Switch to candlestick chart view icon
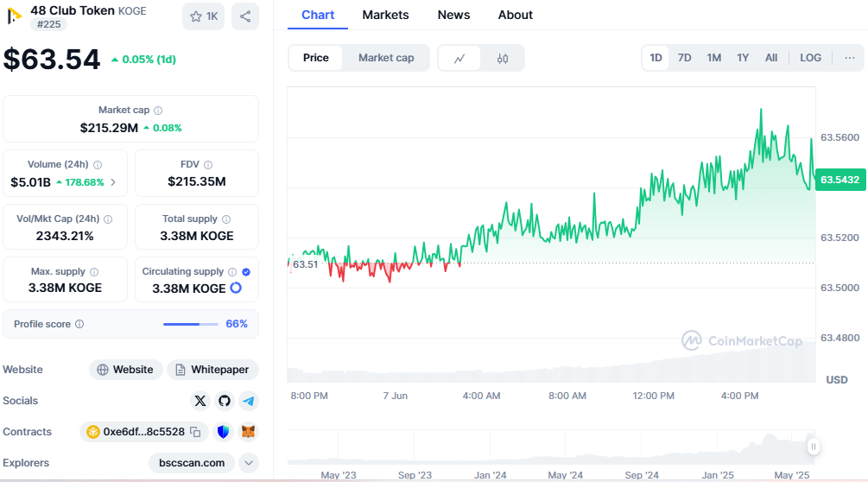This screenshot has width=868, height=482. 502,58
